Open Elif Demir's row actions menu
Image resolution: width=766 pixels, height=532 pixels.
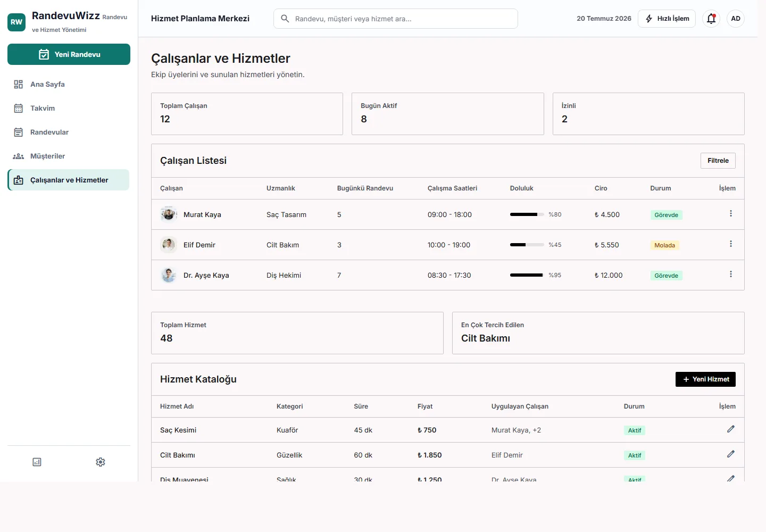[731, 244]
